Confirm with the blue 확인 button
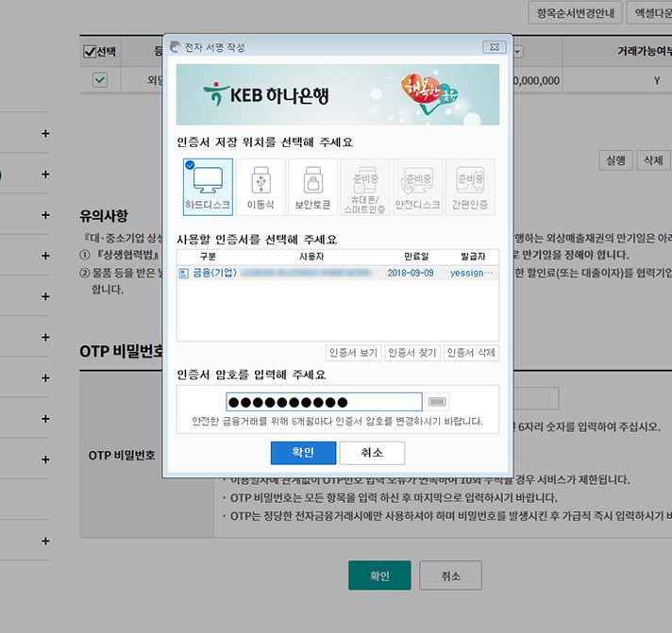The width and height of the screenshot is (672, 633). tap(302, 453)
